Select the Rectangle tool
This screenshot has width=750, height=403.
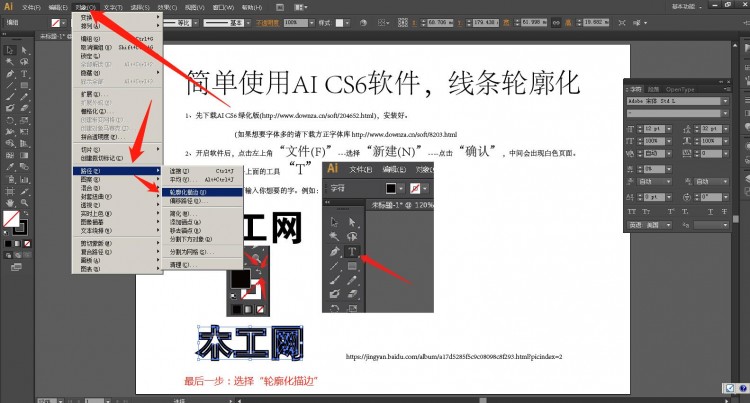click(24, 85)
